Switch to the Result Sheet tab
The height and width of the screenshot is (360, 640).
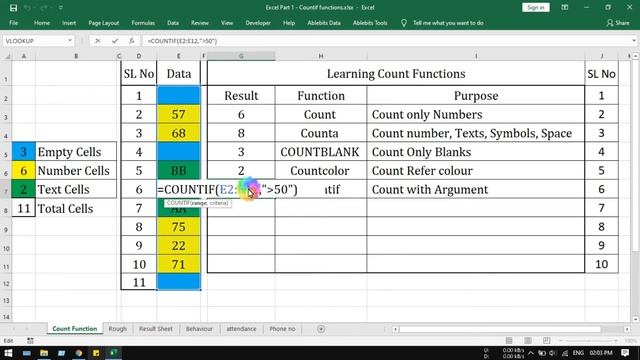coord(156,329)
